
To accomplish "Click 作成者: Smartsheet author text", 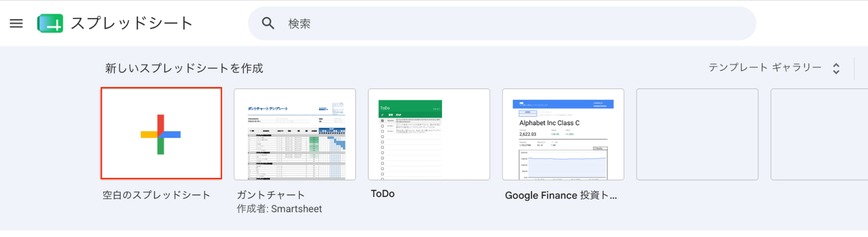I will (x=279, y=209).
